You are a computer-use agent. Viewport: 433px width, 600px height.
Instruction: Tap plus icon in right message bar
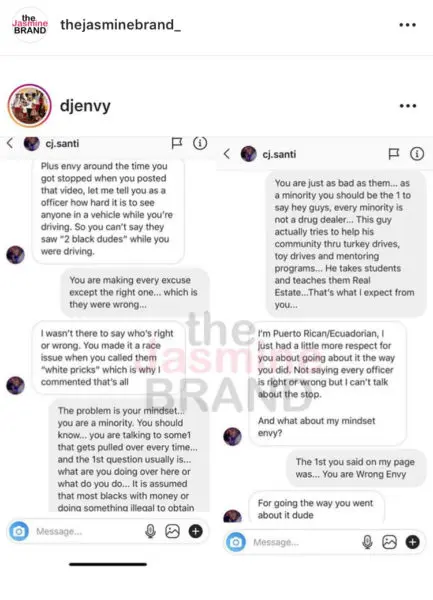point(412,542)
